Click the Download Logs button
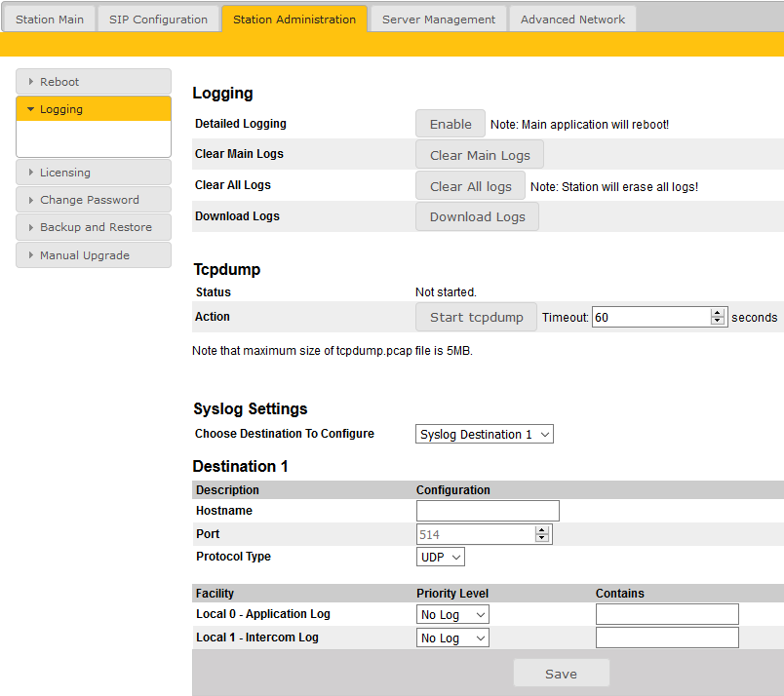Image resolution: width=784 pixels, height=696 pixels. coord(477,216)
